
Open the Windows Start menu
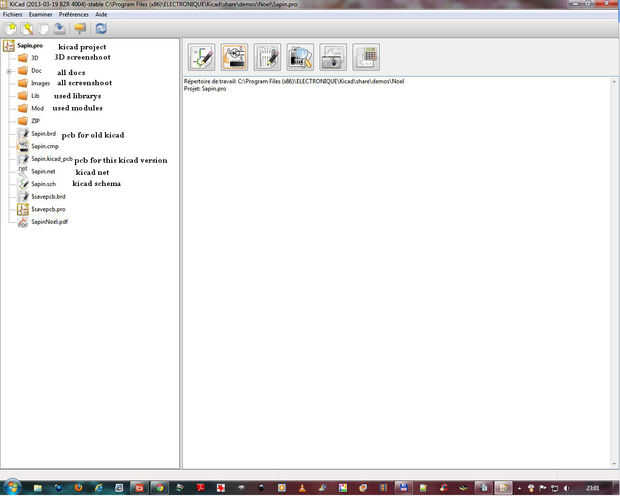point(12,487)
